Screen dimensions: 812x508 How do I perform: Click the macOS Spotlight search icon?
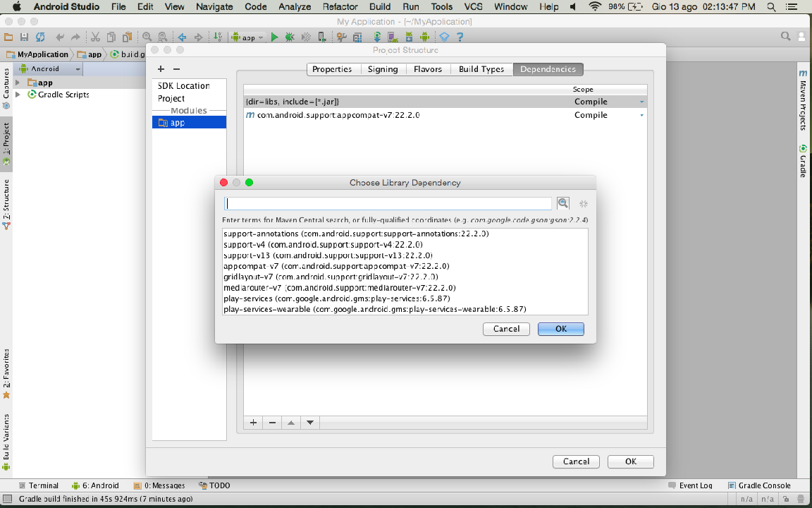(771, 7)
